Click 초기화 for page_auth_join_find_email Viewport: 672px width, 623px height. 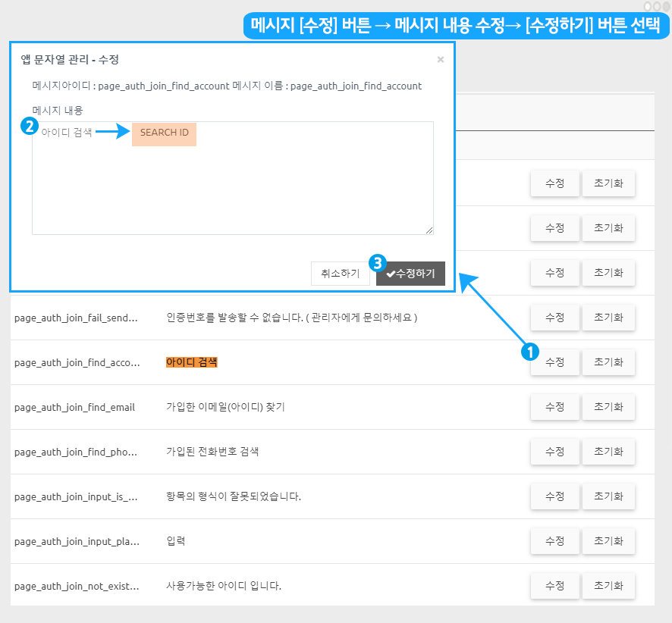[x=608, y=407]
